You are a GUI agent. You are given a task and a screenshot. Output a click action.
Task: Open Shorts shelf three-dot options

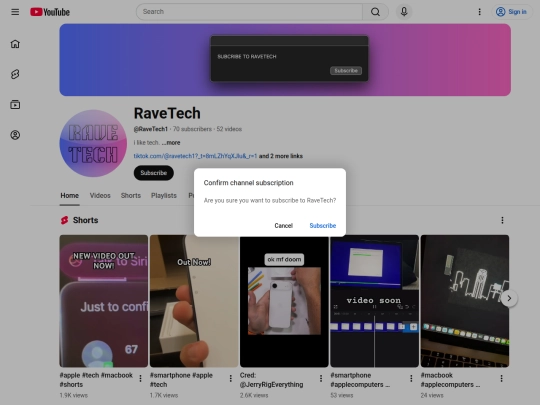pyautogui.click(x=502, y=220)
